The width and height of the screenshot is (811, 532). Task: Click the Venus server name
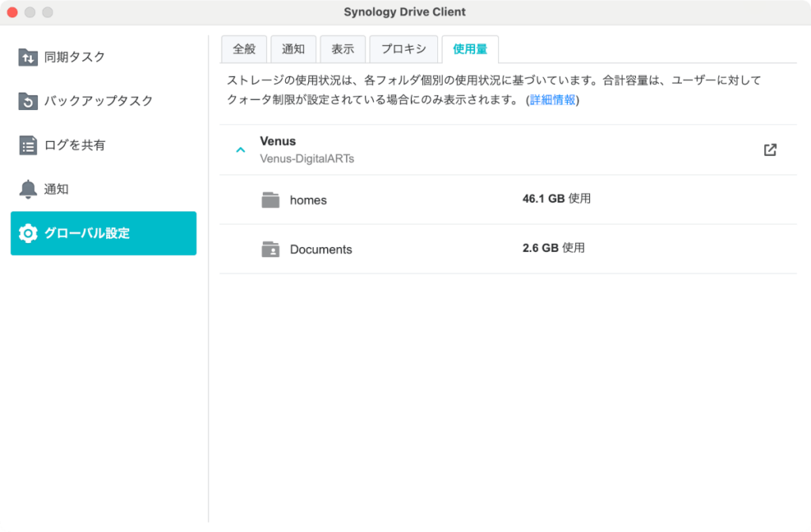point(278,141)
